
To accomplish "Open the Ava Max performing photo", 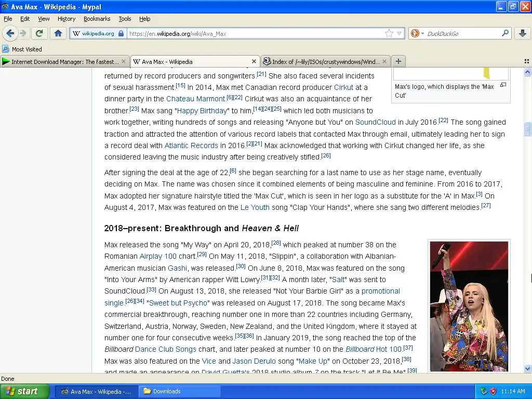I will 469,307.
